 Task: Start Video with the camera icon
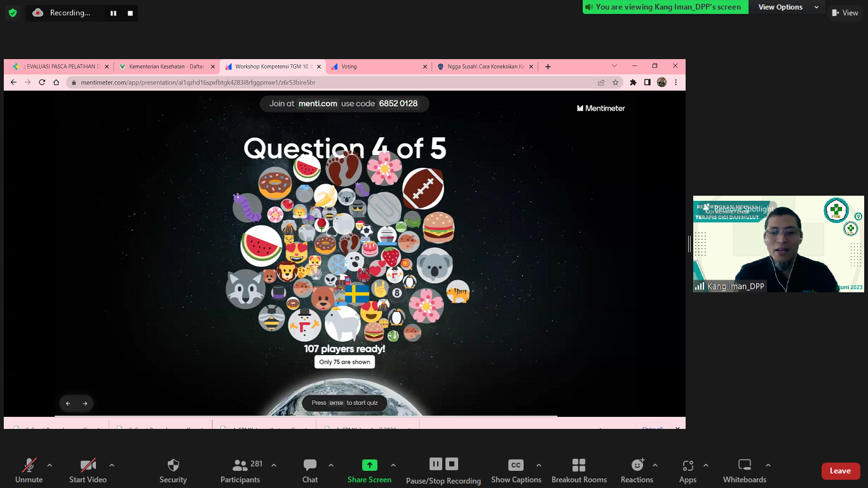[88, 471]
